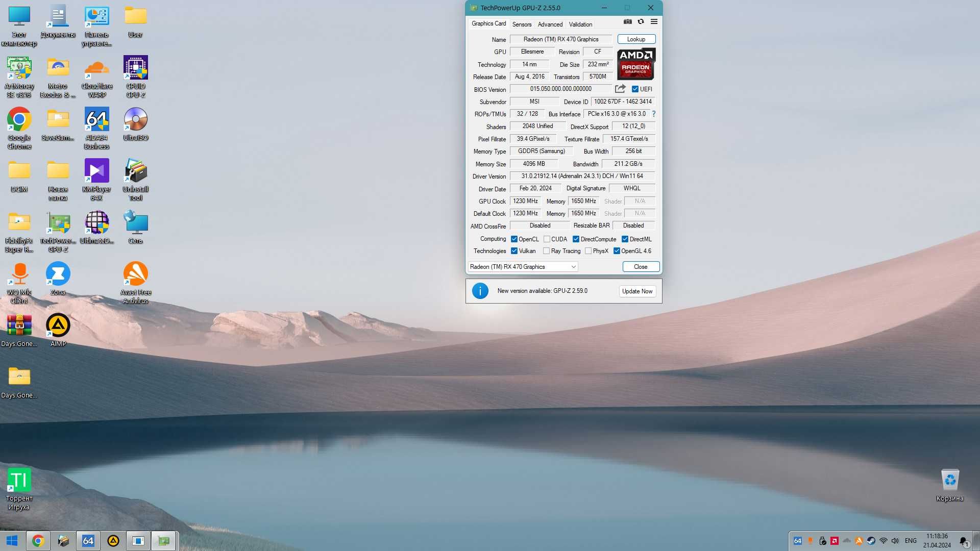Click the AIDA64 taskbar icon
980x551 pixels.
88,541
